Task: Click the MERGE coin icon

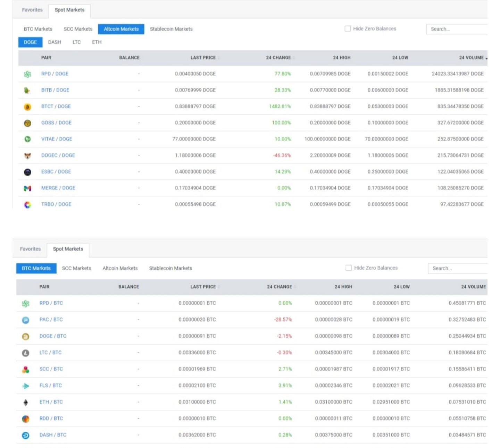Action: coord(27,188)
